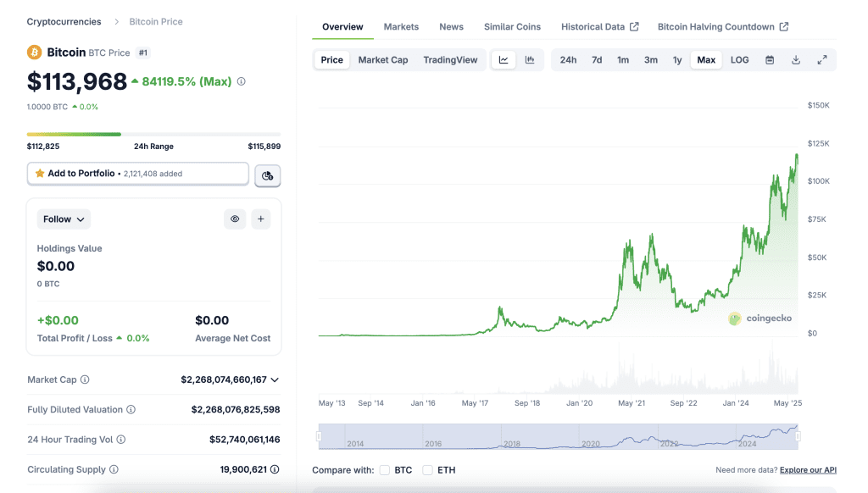Switch to the Similar Coins tab
868x493 pixels.
[x=512, y=26]
